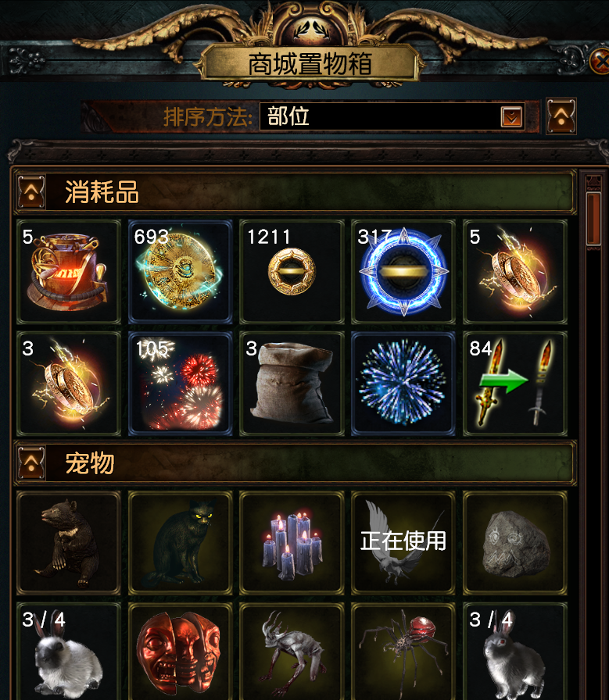609x700 pixels.
Task: Click the white bird pet marked 正在使用
Action: pos(403,543)
